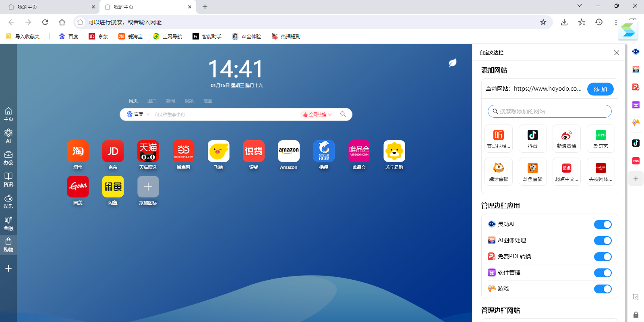Reload the current page

coord(45,22)
